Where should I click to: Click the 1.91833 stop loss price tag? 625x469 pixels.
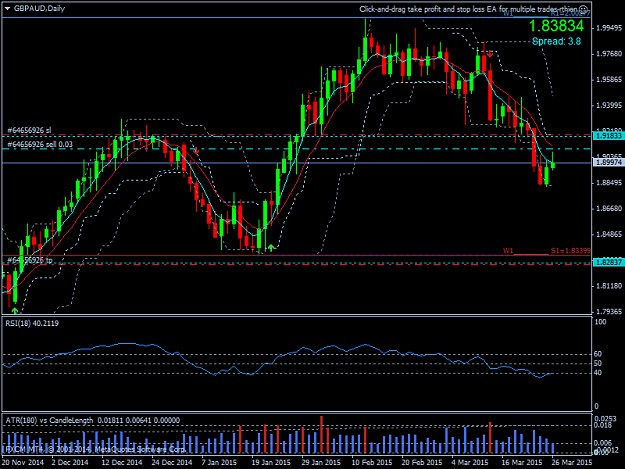click(608, 136)
